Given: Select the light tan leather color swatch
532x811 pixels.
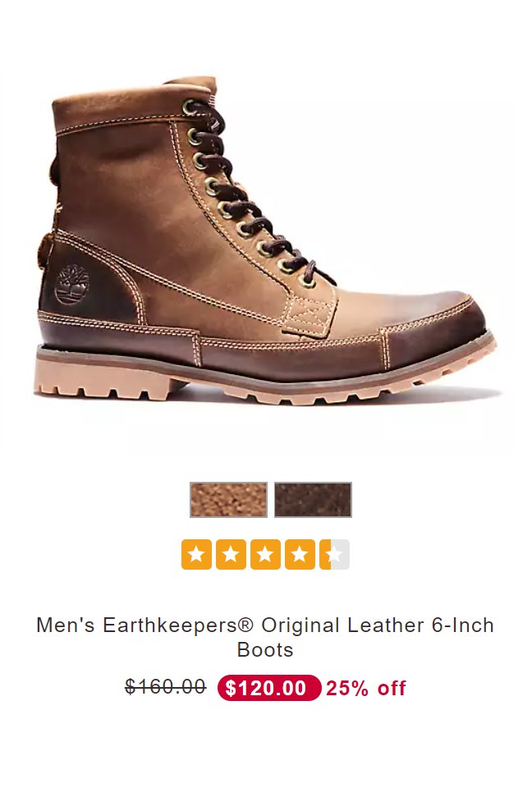Looking at the screenshot, I should [x=228, y=500].
